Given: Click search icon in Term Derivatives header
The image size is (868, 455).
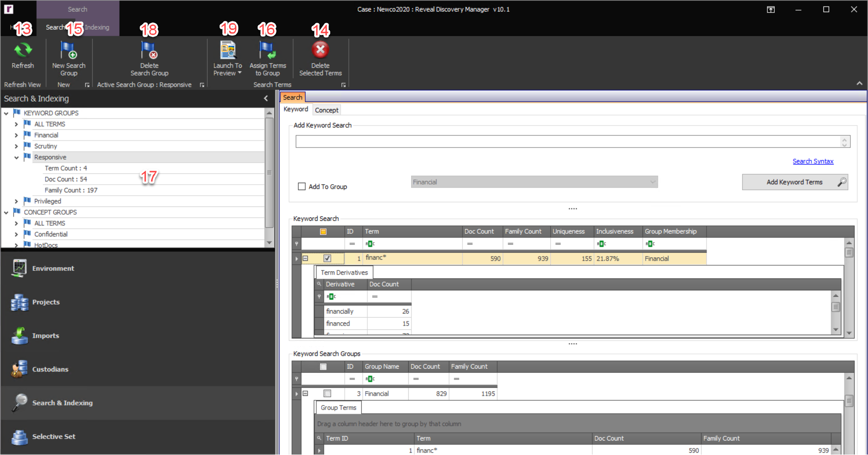Looking at the screenshot, I should point(319,284).
